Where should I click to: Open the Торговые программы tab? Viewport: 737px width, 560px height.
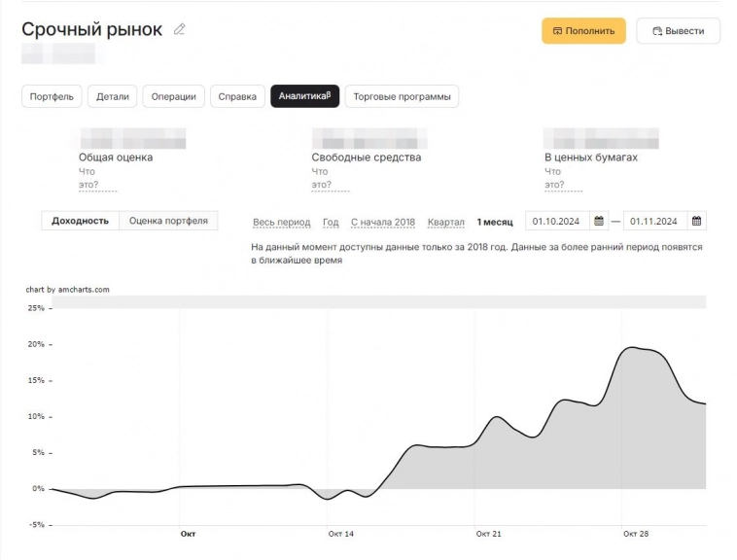point(402,96)
